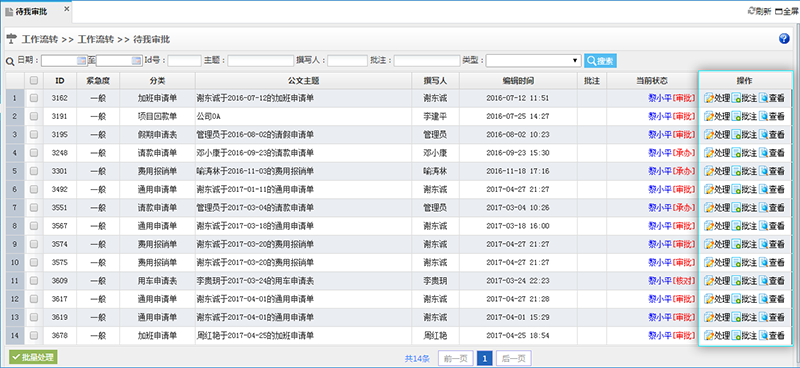Click the 查看 icon for ID 3195
The image size is (800, 368).
[763, 135]
